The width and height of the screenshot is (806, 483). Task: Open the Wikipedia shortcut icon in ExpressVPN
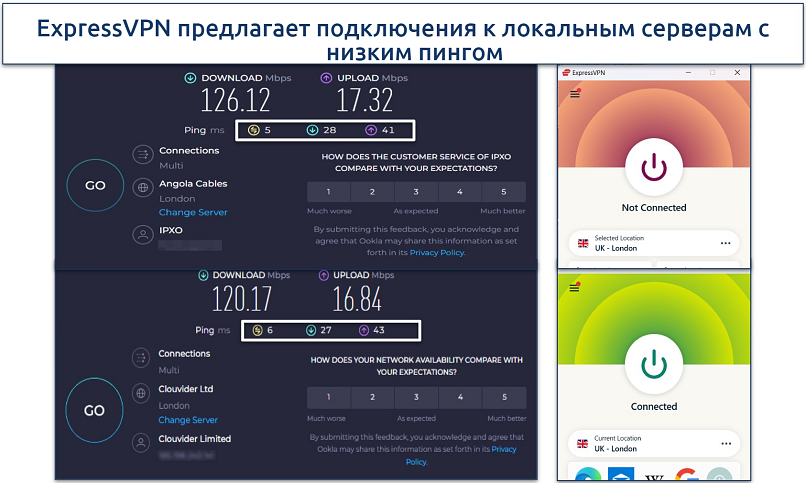click(x=653, y=474)
